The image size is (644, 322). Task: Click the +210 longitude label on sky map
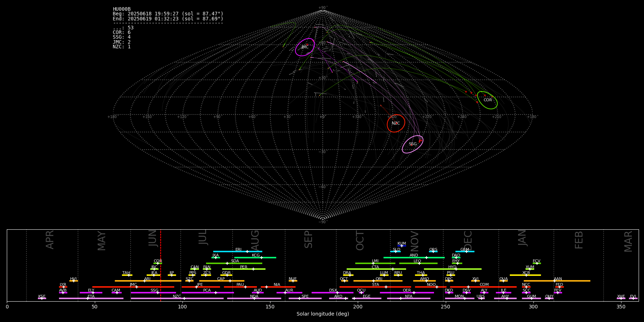coord(497,117)
